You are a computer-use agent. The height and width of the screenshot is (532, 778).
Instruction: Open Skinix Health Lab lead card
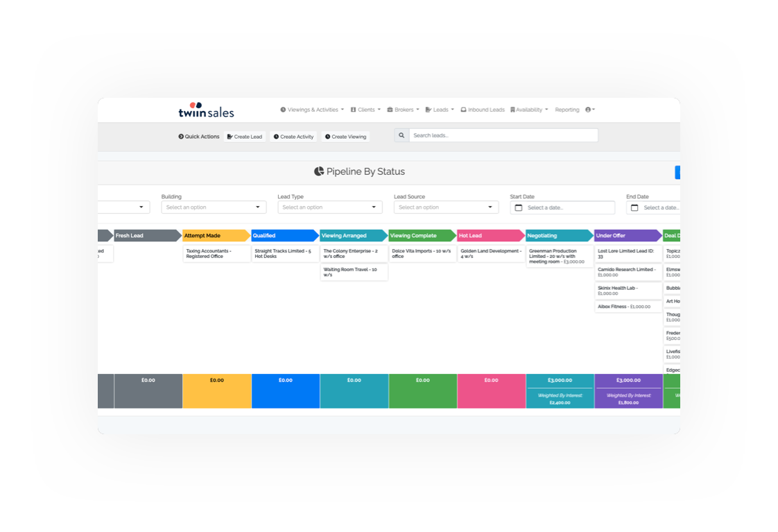pos(628,291)
